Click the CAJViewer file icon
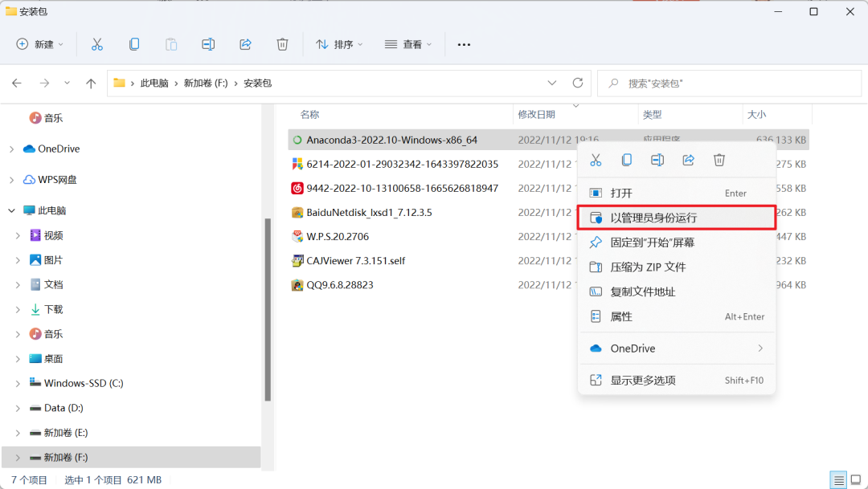 [x=297, y=260]
